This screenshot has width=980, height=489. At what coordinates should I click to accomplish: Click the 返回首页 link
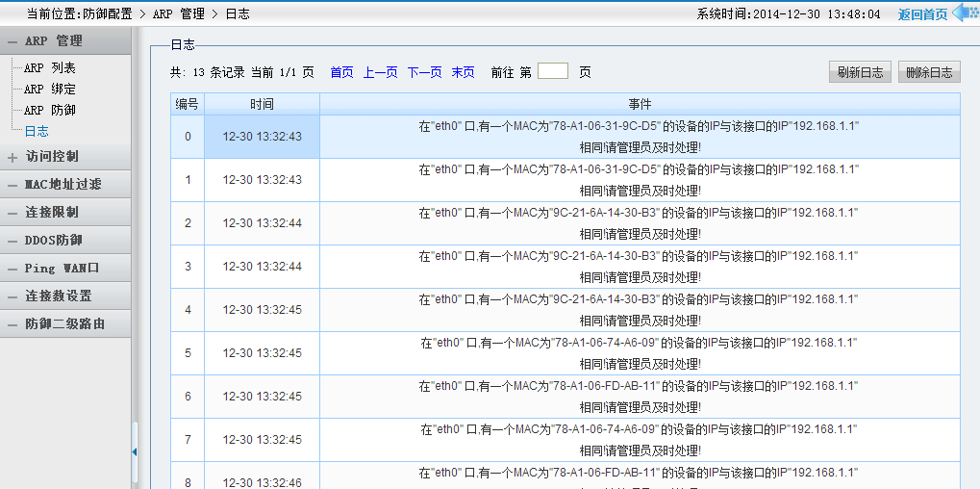tap(922, 14)
